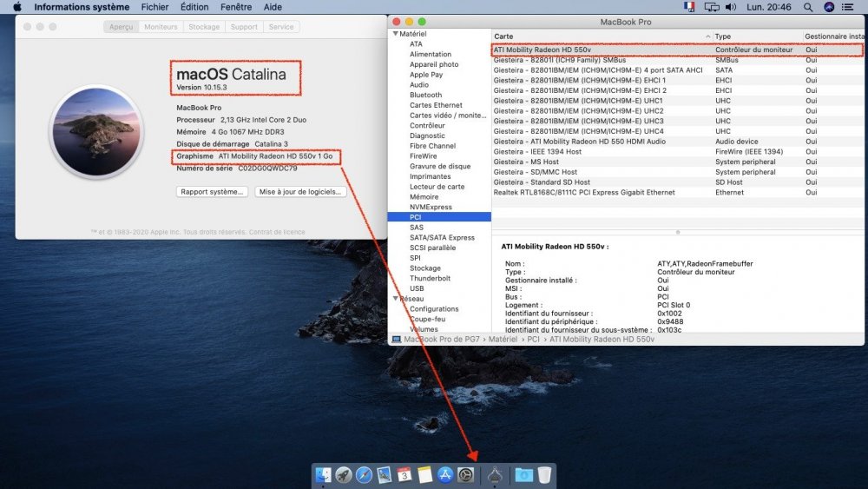Click the volume speaker icon
Screen dimensions: 868x489
coord(731,7)
